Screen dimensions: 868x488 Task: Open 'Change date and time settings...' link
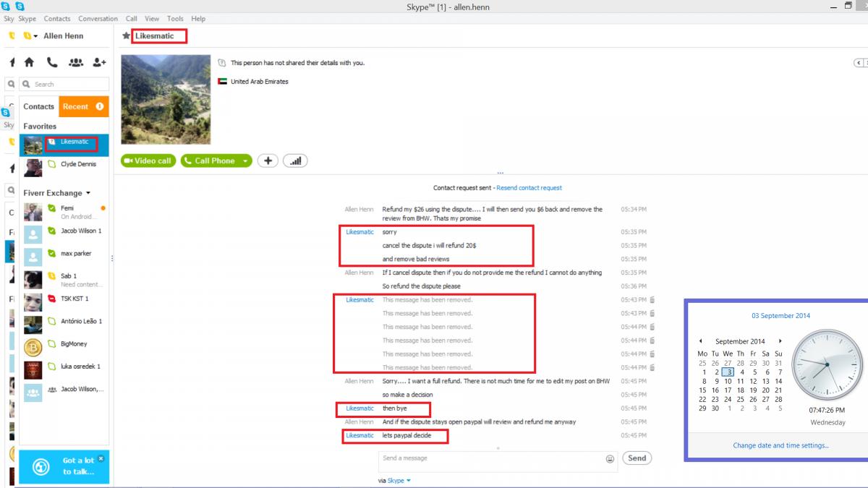780,445
